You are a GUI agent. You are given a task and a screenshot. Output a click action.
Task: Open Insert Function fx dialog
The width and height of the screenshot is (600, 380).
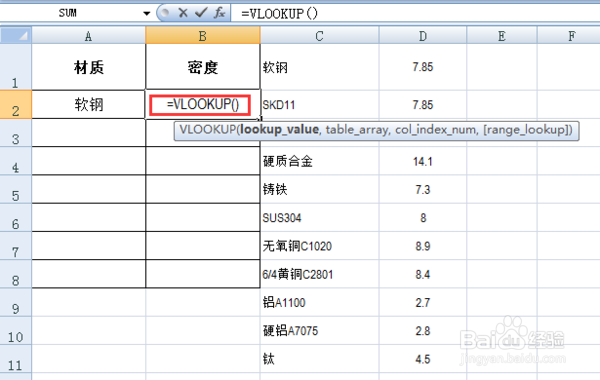click(220, 13)
